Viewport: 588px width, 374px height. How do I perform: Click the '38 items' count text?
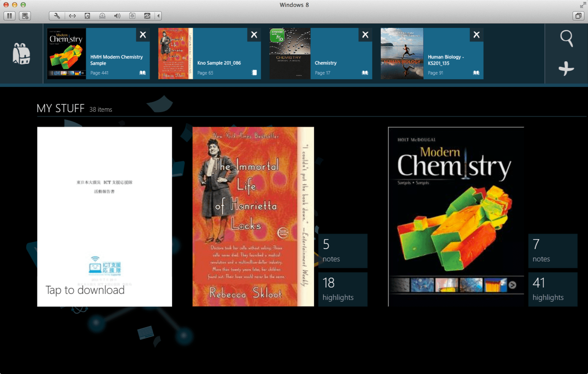click(x=101, y=110)
